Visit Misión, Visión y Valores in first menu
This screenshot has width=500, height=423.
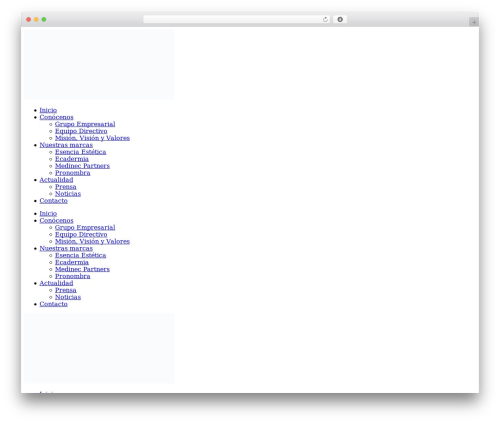(92, 138)
